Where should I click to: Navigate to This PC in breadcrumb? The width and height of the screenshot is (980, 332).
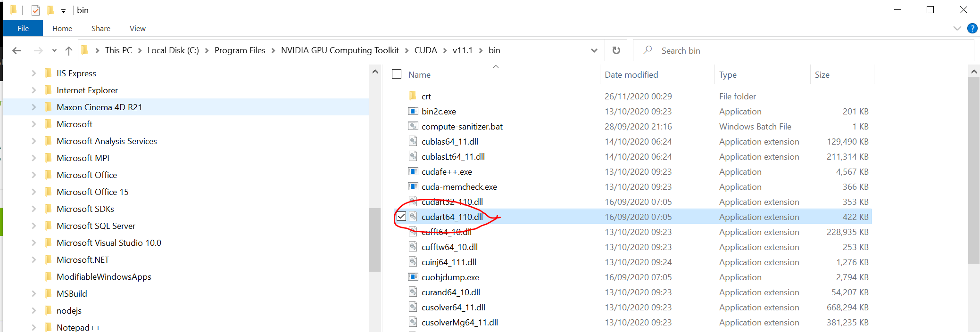point(118,50)
